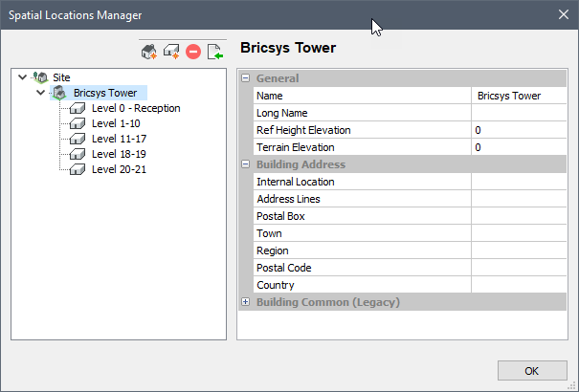Collapse the General properties section
The width and height of the screenshot is (579, 392).
click(x=245, y=78)
